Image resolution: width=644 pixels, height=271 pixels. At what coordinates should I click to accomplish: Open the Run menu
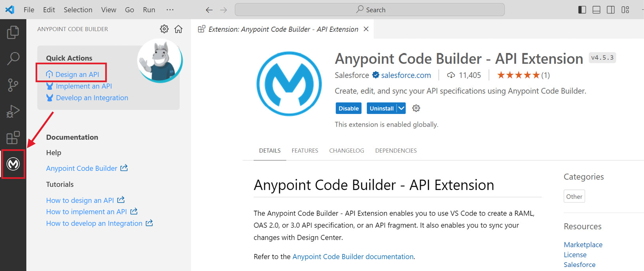pos(149,9)
